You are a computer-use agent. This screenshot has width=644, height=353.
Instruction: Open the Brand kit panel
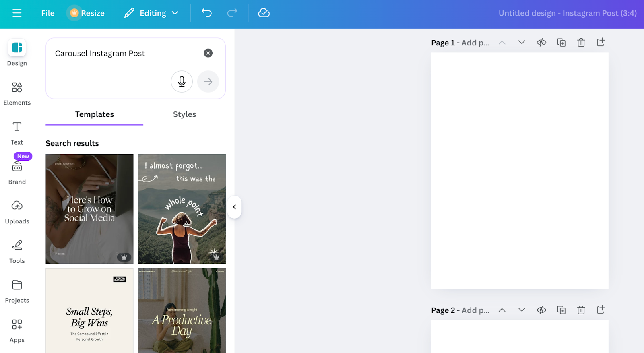tap(17, 172)
